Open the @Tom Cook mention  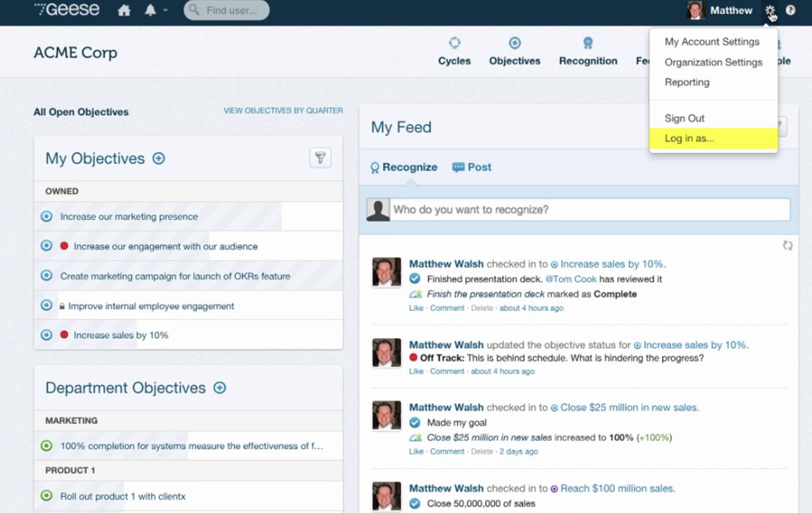[x=571, y=279]
